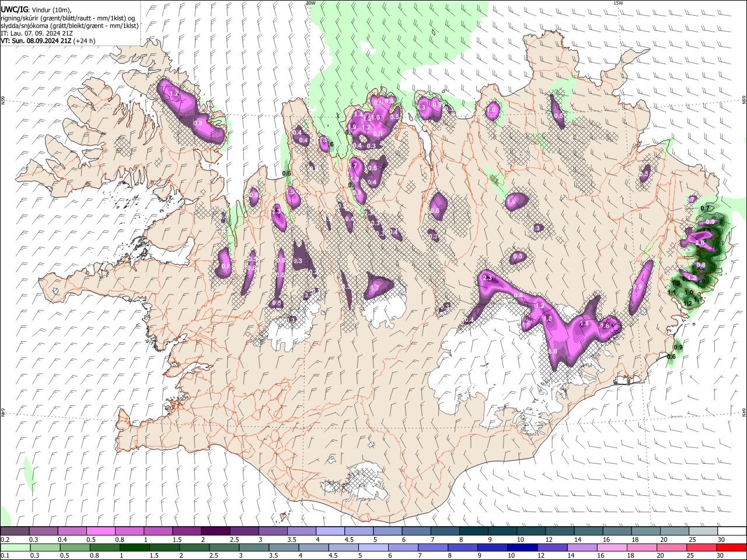Select the dark teal 8–9 snow legend swatch
This screenshot has height=560, width=747.
coord(473,531)
